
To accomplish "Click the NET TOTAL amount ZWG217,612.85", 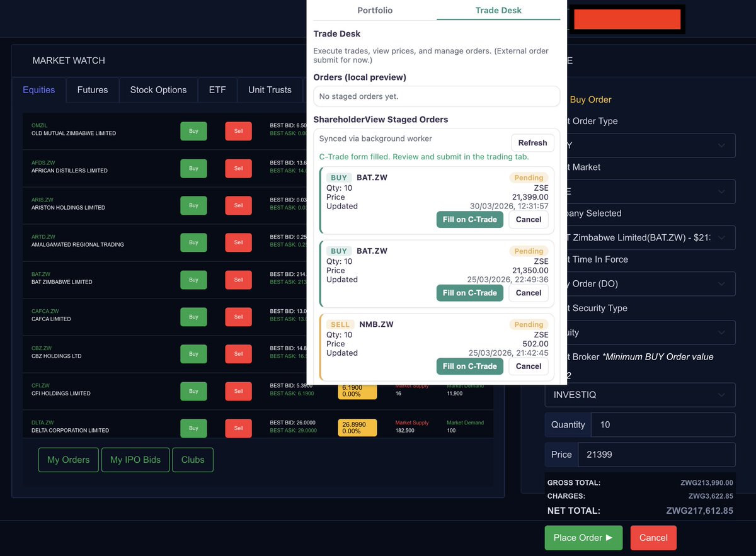I will [699, 511].
